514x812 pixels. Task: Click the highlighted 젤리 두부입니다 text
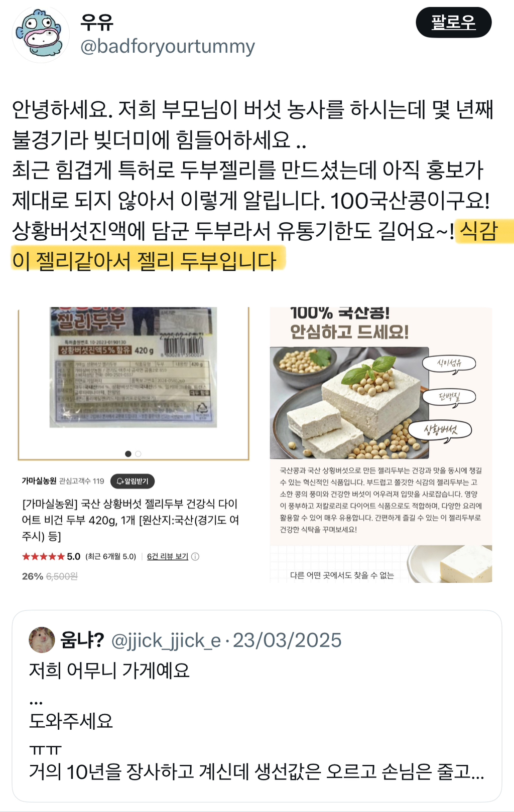click(x=207, y=261)
